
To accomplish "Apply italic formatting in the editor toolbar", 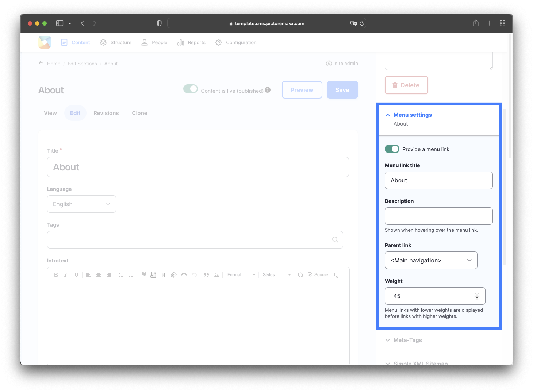I will click(66, 274).
